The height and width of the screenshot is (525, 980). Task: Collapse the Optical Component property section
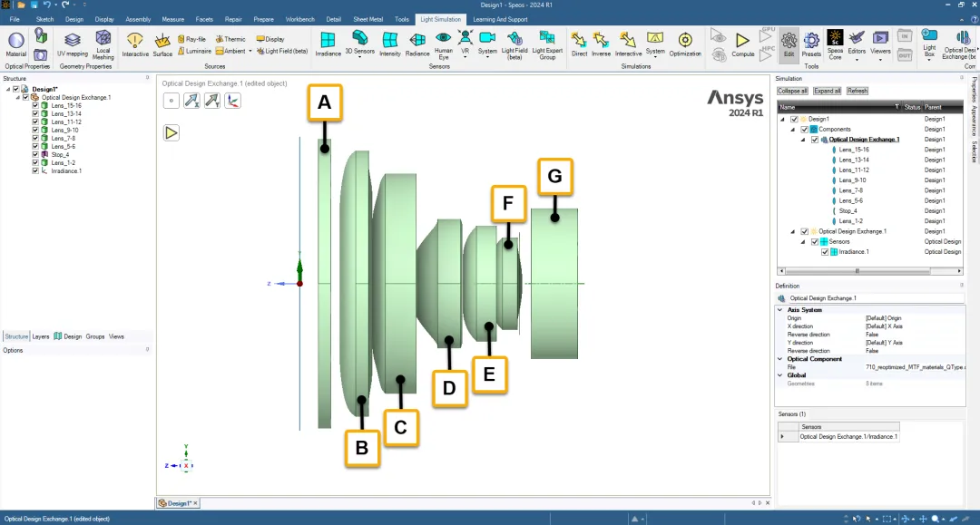[x=780, y=359]
